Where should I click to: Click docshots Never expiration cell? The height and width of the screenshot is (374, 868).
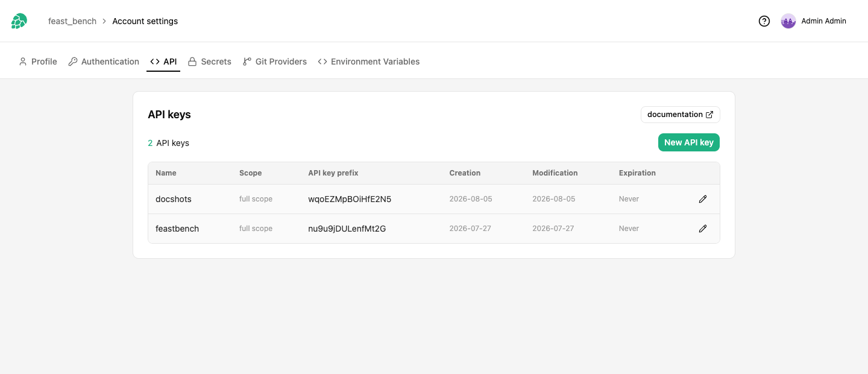pos(629,199)
